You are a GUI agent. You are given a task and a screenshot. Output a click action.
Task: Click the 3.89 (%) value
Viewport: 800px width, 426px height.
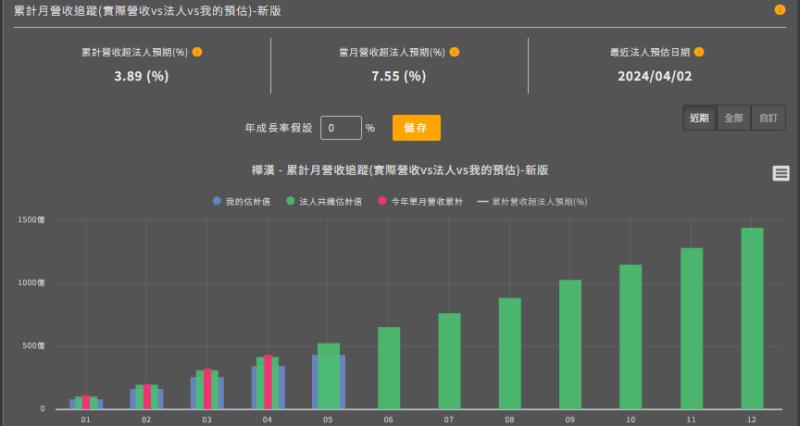[141, 76]
